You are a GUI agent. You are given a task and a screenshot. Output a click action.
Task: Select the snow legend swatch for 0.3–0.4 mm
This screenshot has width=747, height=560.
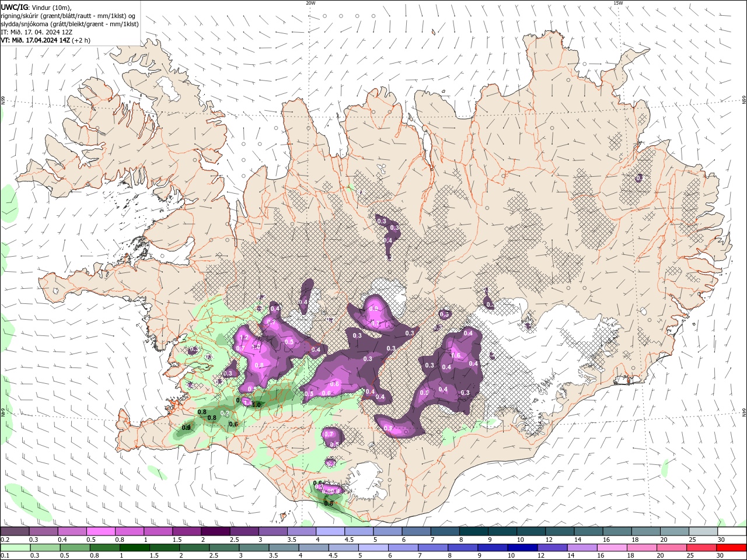(43, 531)
